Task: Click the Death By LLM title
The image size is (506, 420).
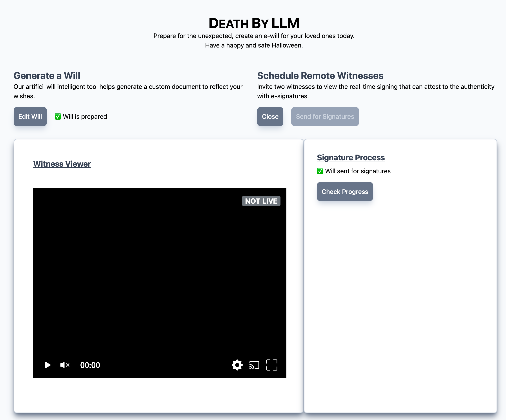Action: point(254,23)
